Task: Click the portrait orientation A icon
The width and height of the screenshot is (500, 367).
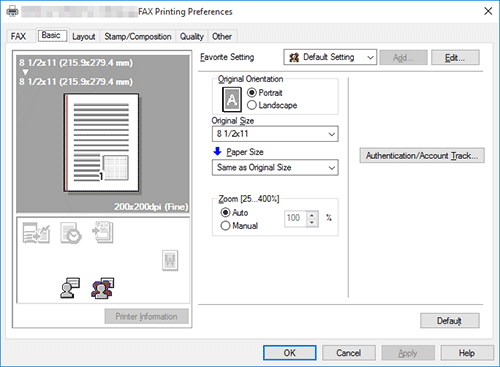Action: [232, 99]
